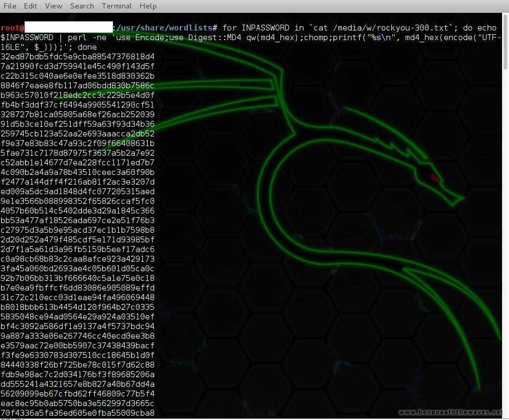
Task: Click the hash starting with "f9e37e83"
Action: pyautogui.click(x=78, y=143)
